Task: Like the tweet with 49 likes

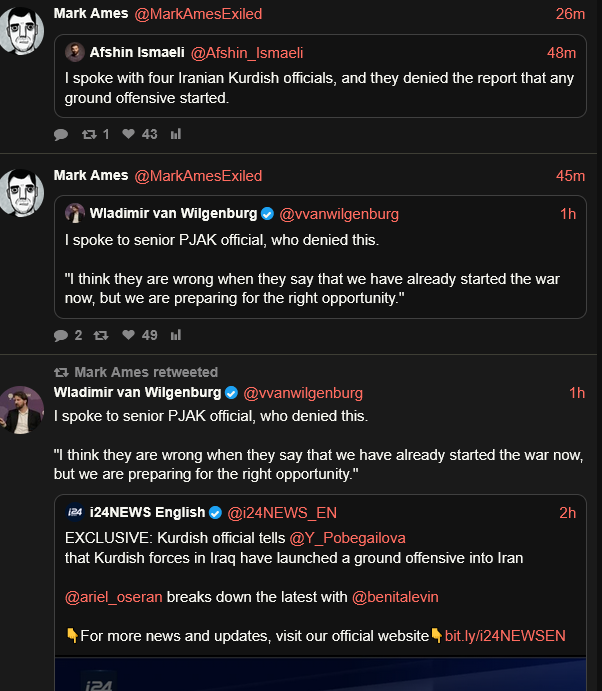Action: click(x=128, y=335)
